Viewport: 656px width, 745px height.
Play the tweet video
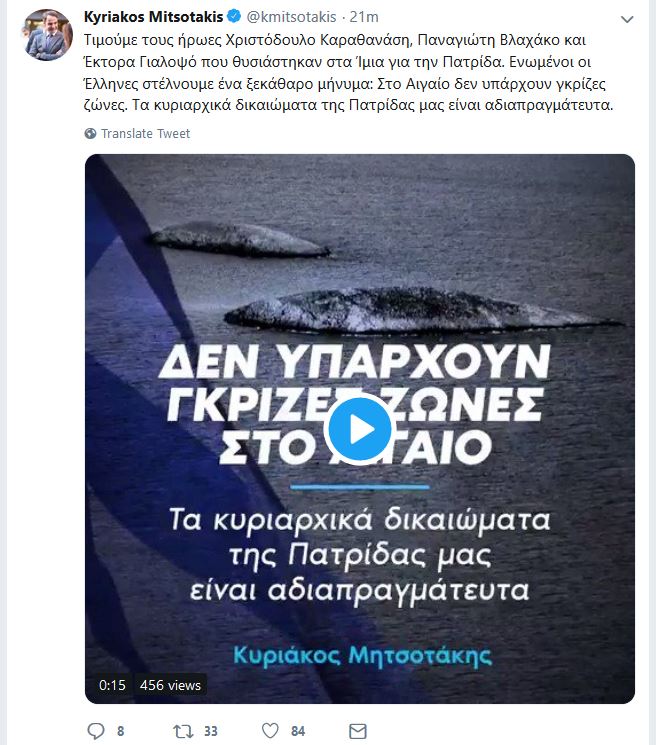[360, 429]
